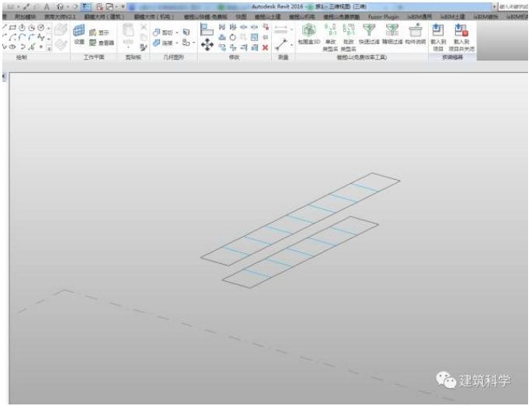Select the Move tool with four arrows
The width and height of the screenshot is (532, 406).
click(x=207, y=44)
